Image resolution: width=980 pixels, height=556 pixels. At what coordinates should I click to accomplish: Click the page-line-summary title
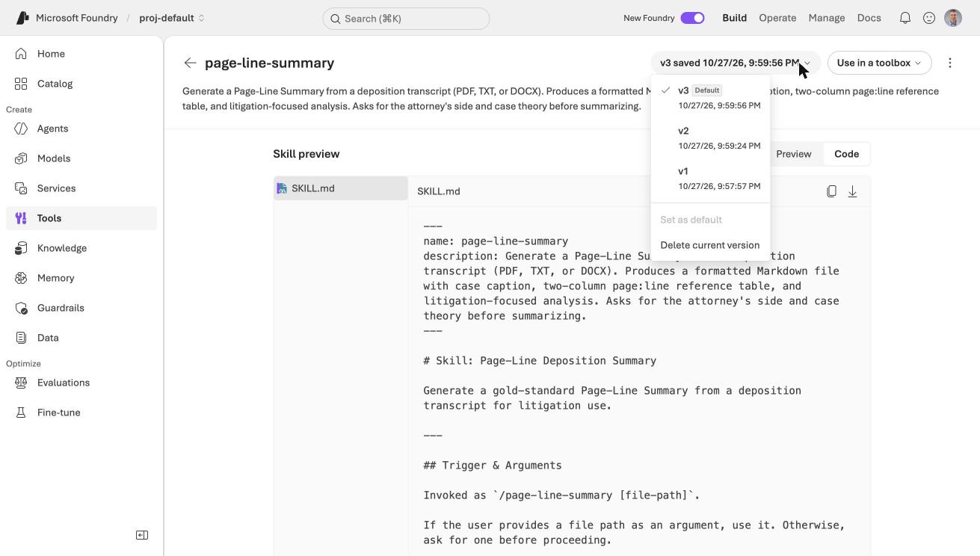pos(269,63)
